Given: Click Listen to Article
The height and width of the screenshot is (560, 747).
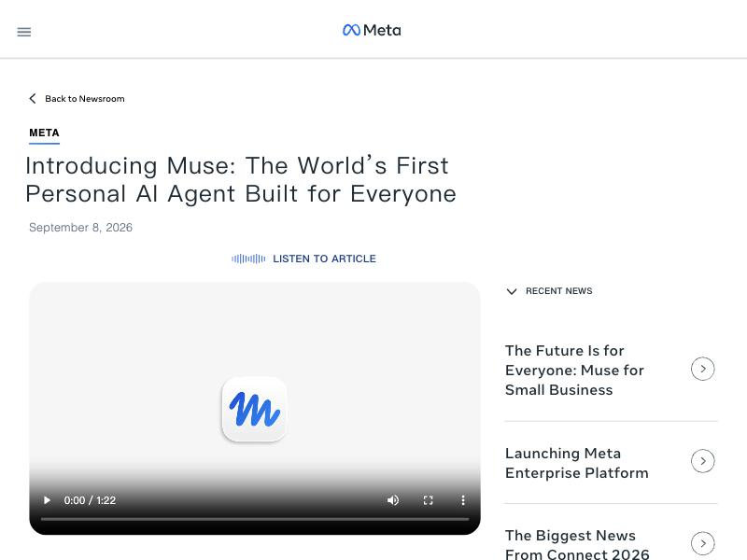Looking at the screenshot, I should point(324,259).
